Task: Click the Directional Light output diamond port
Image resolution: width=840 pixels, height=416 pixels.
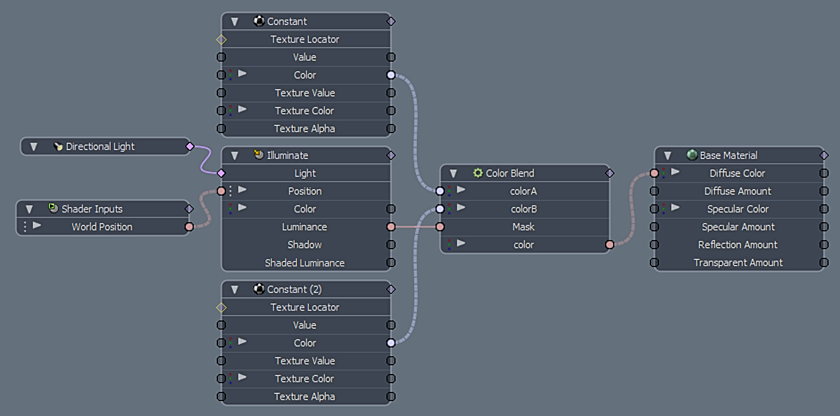Action: 189,147
